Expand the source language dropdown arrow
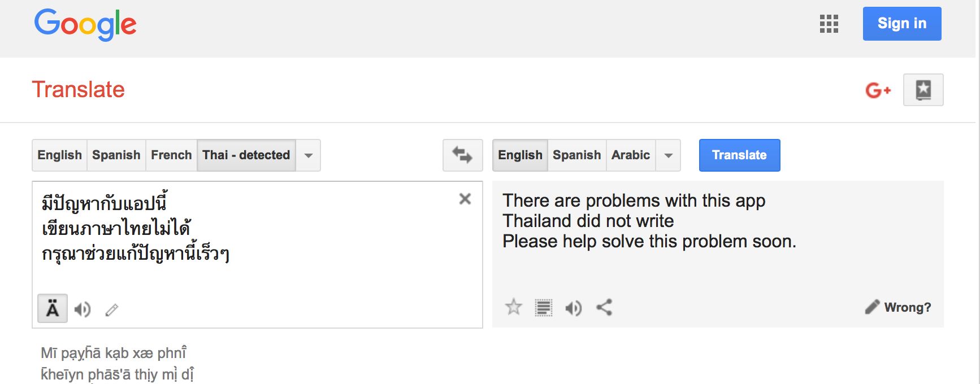This screenshot has height=384, width=980. pyautogui.click(x=309, y=155)
